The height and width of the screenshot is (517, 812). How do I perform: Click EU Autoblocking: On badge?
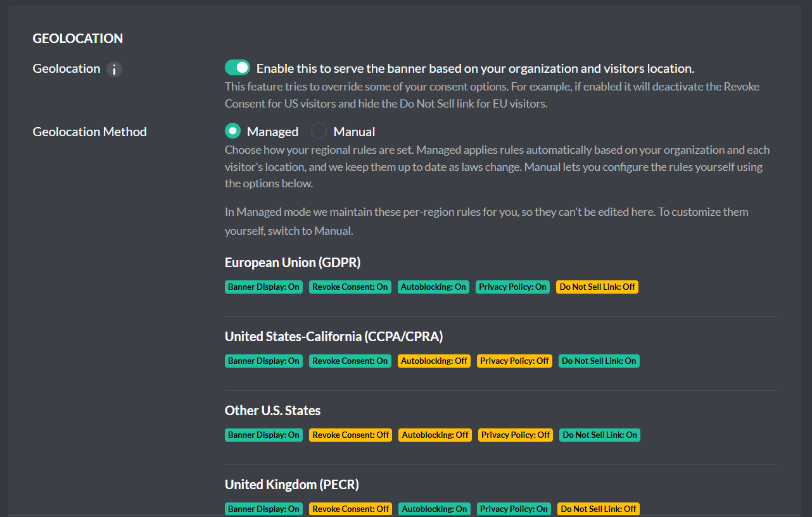tap(433, 287)
